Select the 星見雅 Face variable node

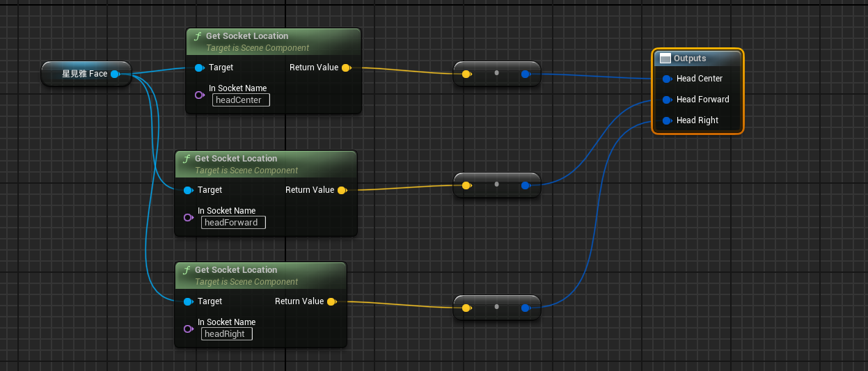point(84,74)
